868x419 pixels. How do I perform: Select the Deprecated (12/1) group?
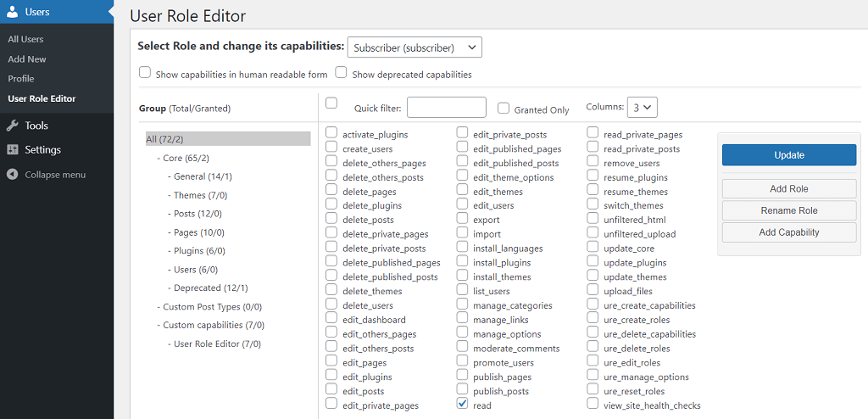tap(208, 288)
